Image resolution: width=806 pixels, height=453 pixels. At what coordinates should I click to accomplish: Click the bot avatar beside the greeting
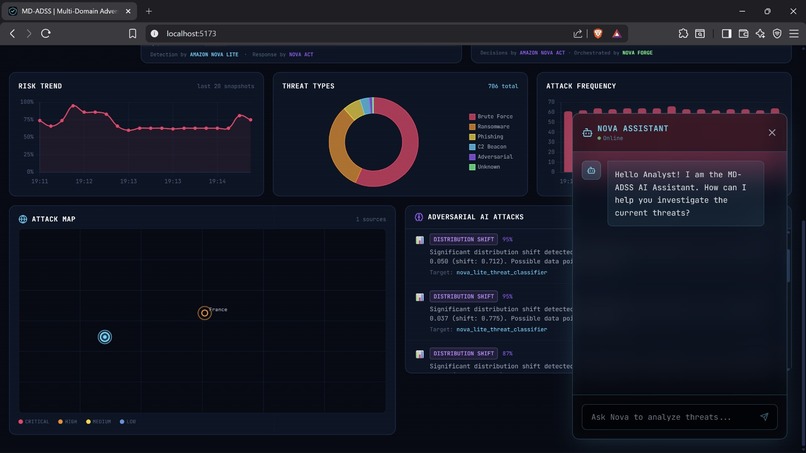click(591, 171)
